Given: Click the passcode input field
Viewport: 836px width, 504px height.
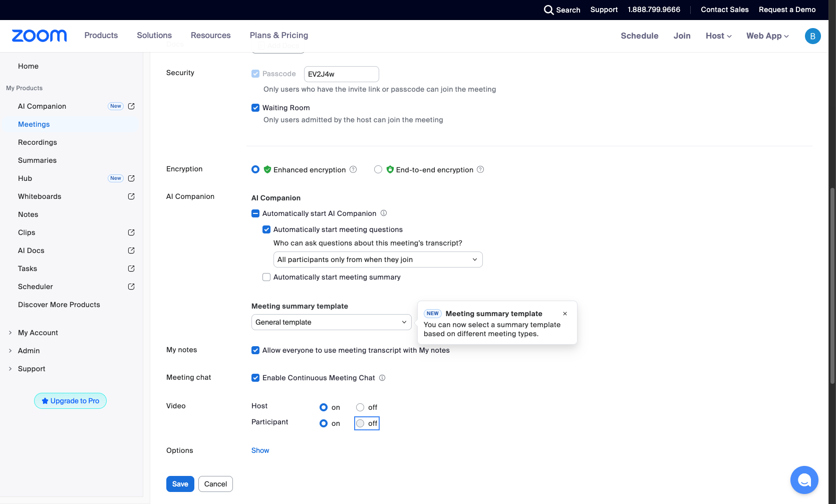Looking at the screenshot, I should [x=342, y=74].
